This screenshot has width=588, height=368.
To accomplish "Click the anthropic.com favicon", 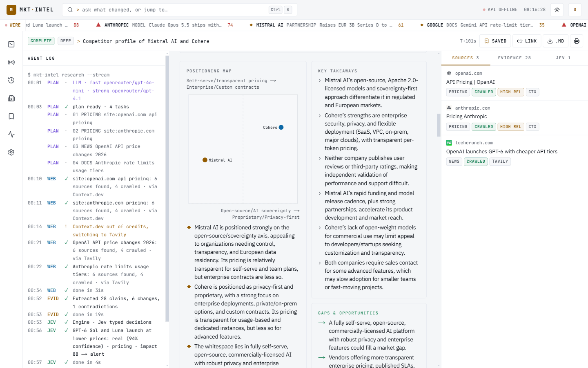I will click(x=449, y=108).
